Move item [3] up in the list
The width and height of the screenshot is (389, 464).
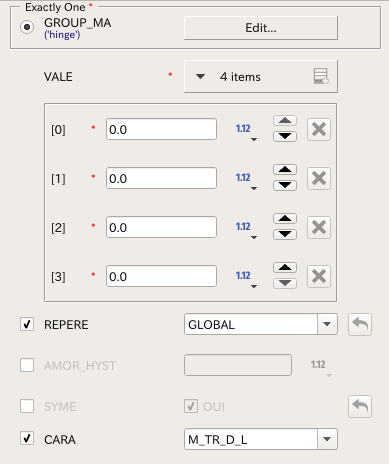[x=285, y=267]
